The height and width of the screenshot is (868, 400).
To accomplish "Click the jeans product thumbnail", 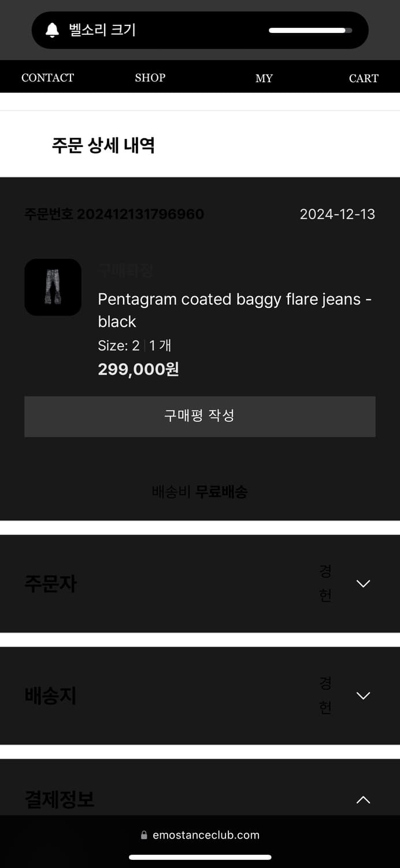I will click(53, 287).
